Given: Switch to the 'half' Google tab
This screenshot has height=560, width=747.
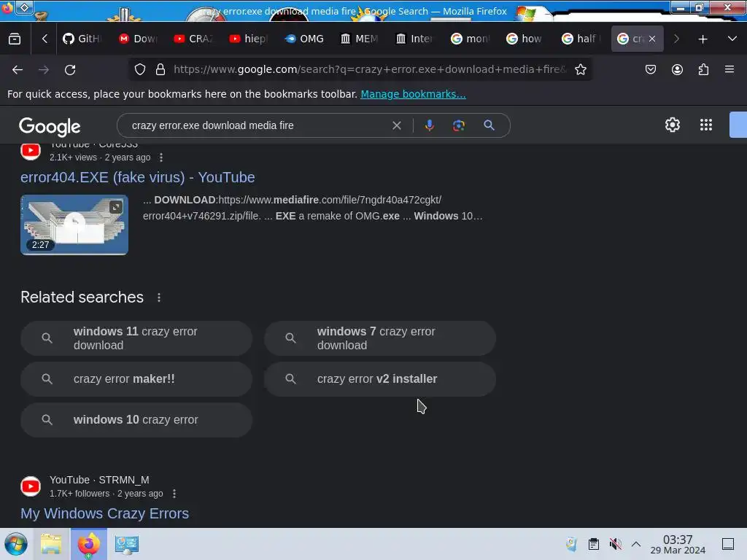Looking at the screenshot, I should coord(581,39).
